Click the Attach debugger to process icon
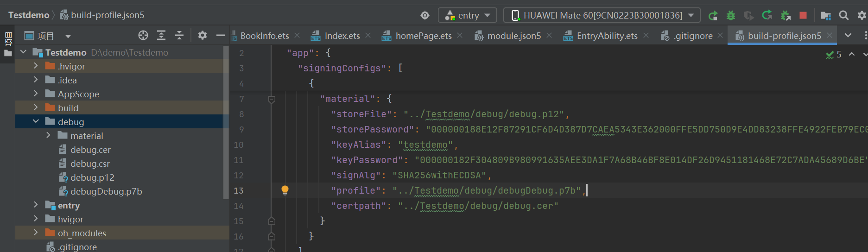 click(x=786, y=16)
